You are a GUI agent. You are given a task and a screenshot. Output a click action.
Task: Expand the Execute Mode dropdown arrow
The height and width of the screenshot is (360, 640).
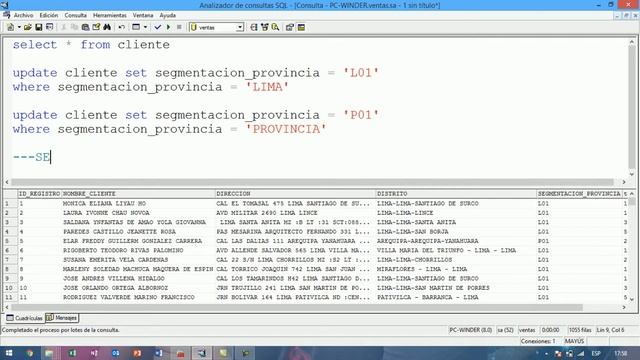coord(145,27)
